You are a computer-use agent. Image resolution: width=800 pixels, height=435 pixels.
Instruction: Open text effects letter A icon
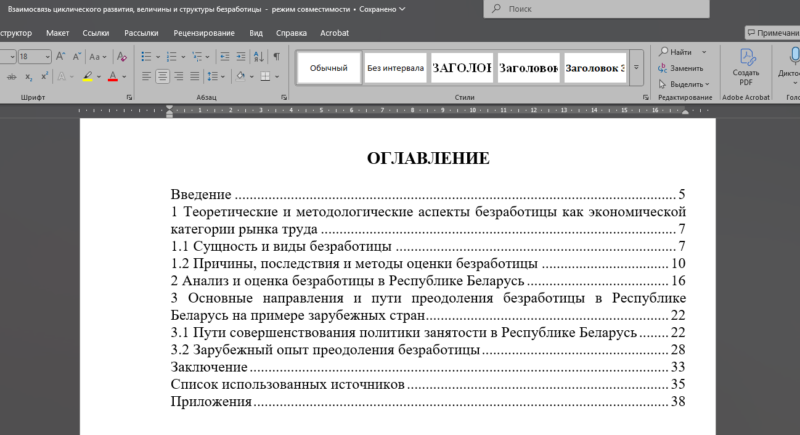tap(62, 76)
